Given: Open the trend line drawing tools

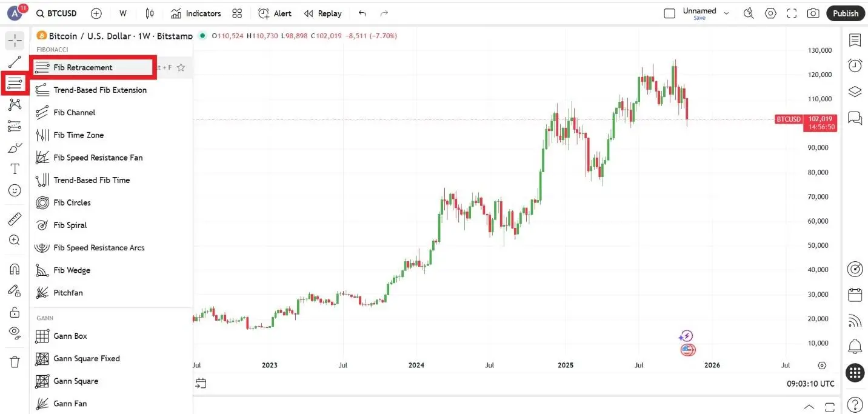Looking at the screenshot, I should (15, 61).
